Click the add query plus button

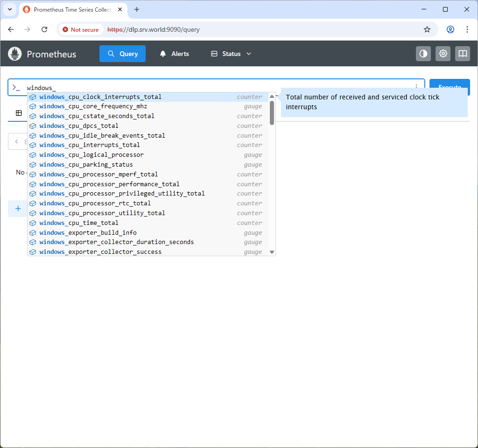click(18, 209)
